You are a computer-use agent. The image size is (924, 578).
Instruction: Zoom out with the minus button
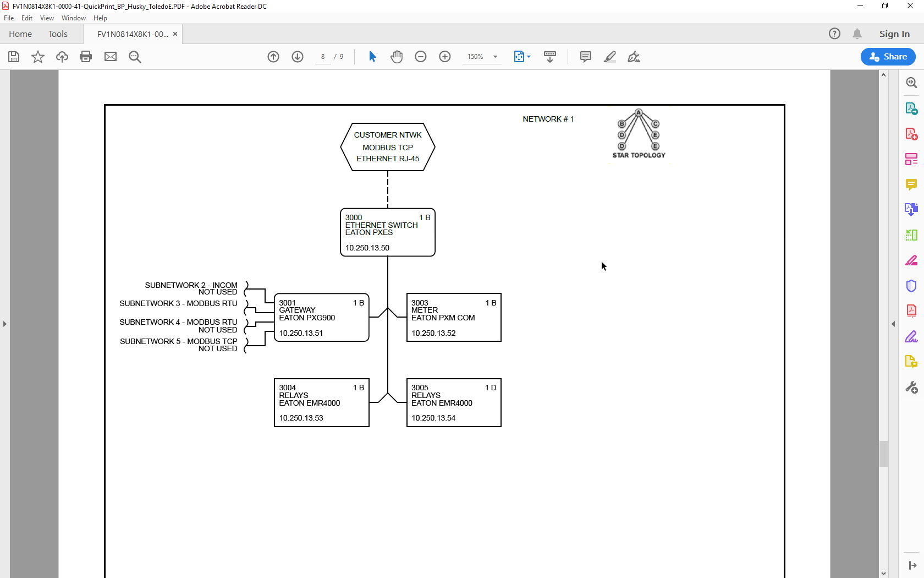coord(421,57)
